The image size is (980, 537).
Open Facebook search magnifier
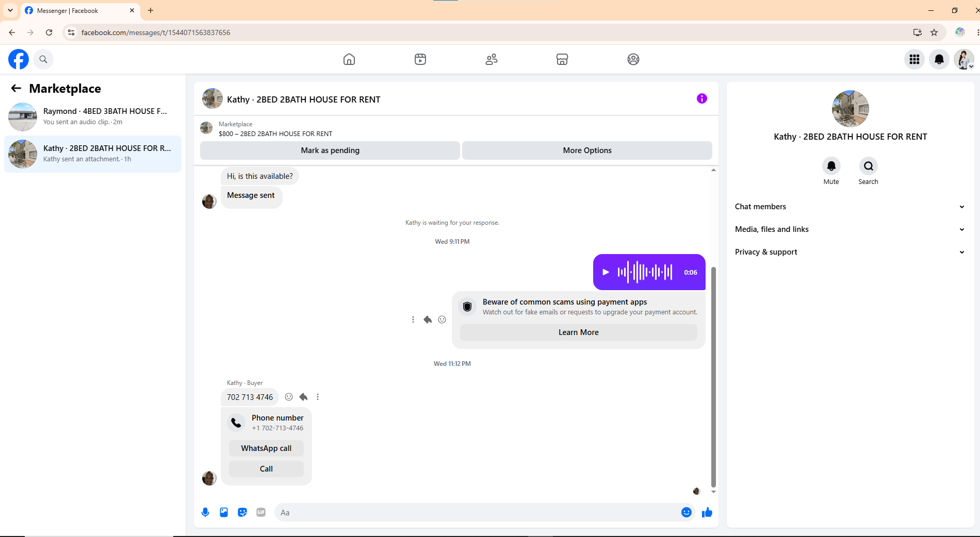[43, 59]
